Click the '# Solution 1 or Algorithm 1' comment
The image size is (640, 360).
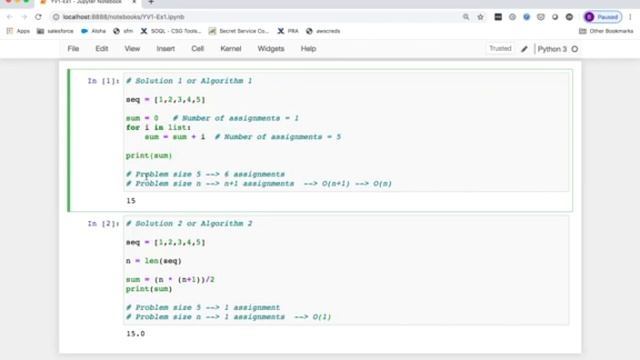pos(189,81)
